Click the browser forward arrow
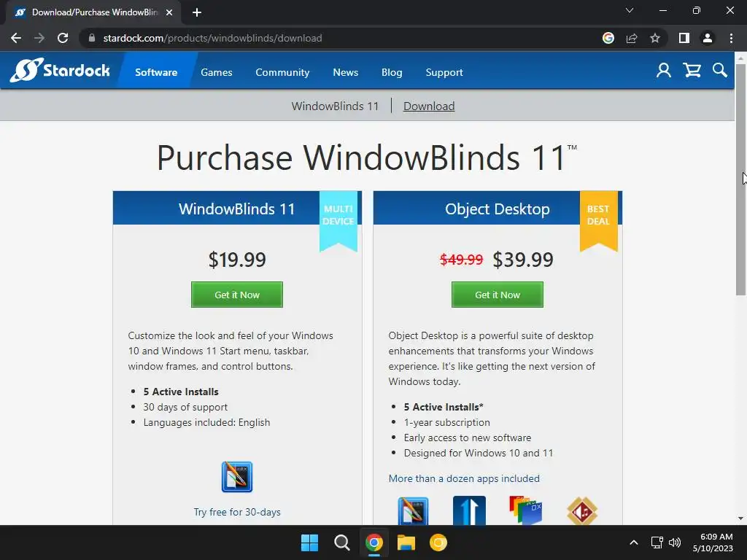The image size is (747, 560). pyautogui.click(x=39, y=38)
